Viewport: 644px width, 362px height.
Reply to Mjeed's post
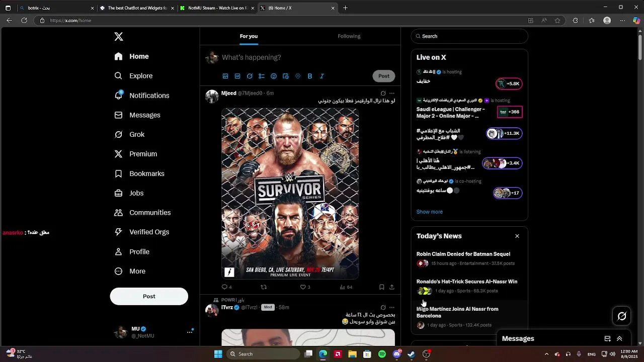[226, 287]
